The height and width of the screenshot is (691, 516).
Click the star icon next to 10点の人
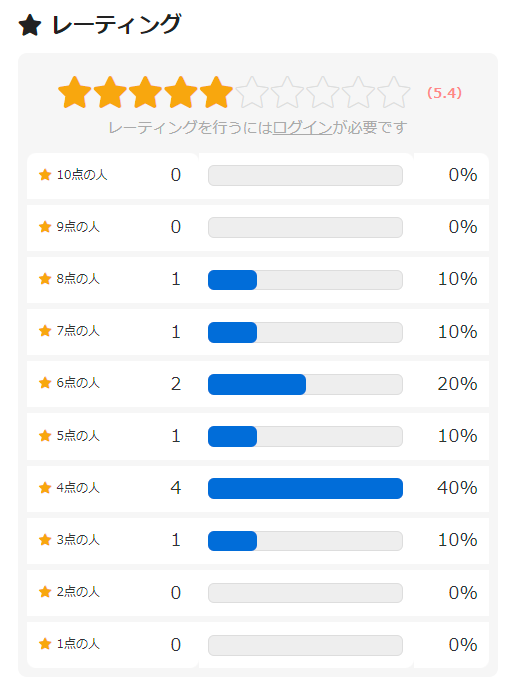pyautogui.click(x=45, y=175)
